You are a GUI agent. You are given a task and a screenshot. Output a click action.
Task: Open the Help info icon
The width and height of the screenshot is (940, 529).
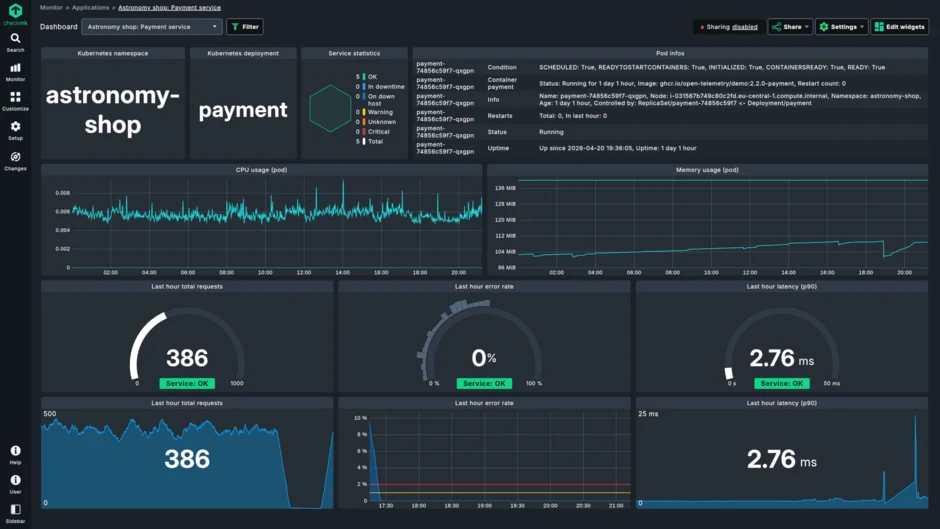(x=15, y=455)
